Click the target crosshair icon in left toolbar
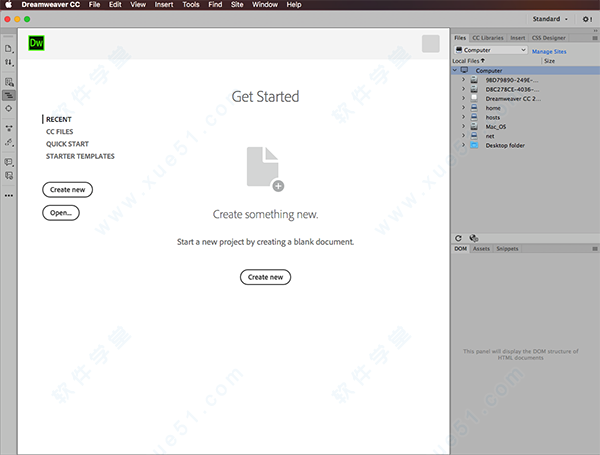 pyautogui.click(x=8, y=109)
